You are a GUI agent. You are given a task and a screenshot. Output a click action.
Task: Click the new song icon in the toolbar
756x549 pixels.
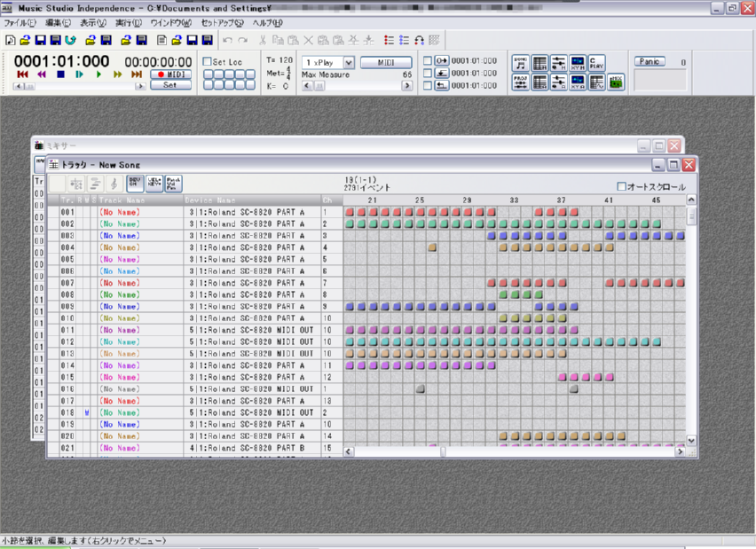(x=10, y=41)
